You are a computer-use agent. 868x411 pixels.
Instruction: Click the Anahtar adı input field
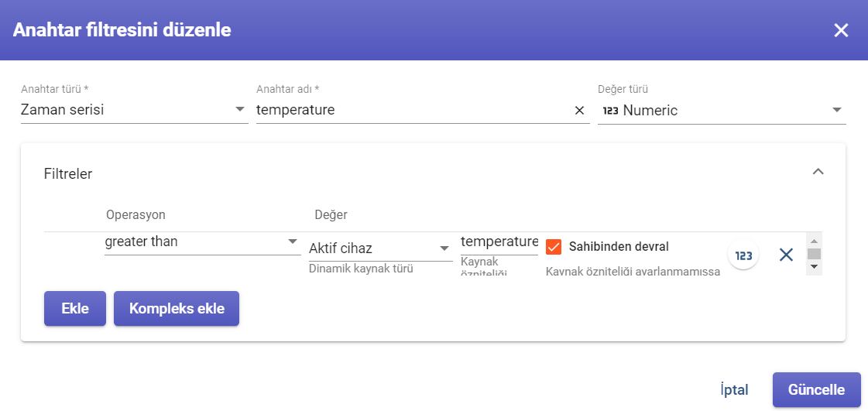(413, 110)
